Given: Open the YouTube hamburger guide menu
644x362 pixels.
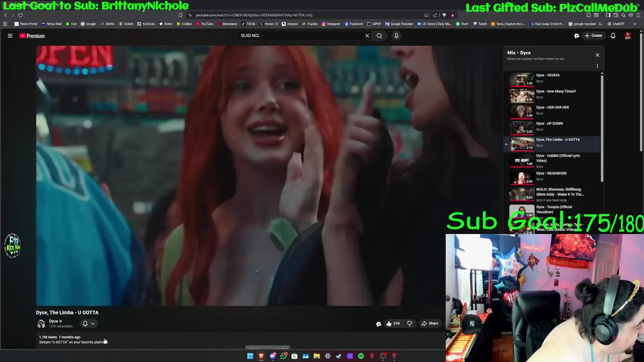Looking at the screenshot, I should (10, 36).
